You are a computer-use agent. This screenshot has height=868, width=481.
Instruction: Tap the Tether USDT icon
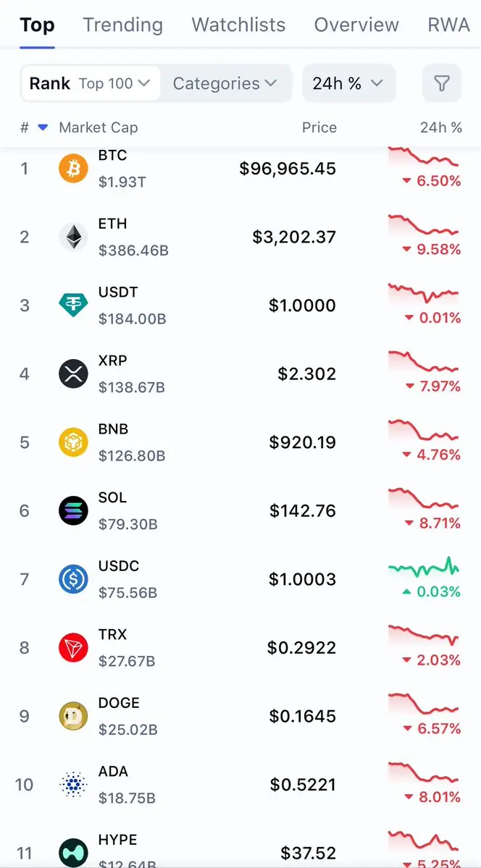73,306
